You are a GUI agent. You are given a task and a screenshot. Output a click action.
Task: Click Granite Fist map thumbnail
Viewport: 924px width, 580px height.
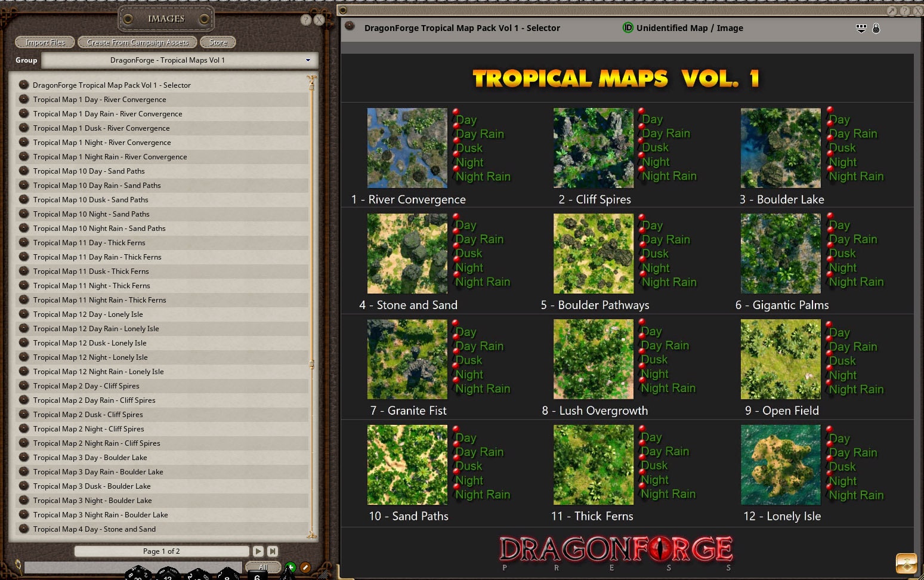407,359
